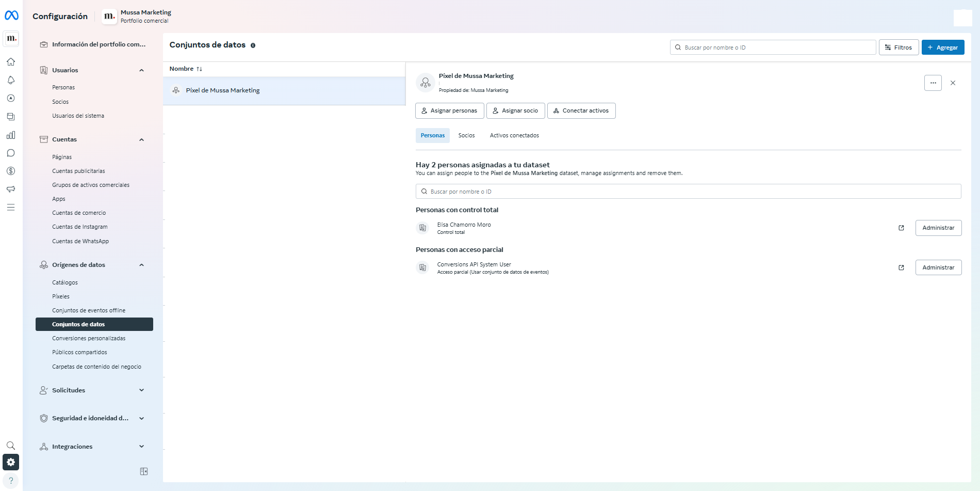Screen dimensions: 980x491
Task: Switch to the Personas tab
Action: [433, 135]
